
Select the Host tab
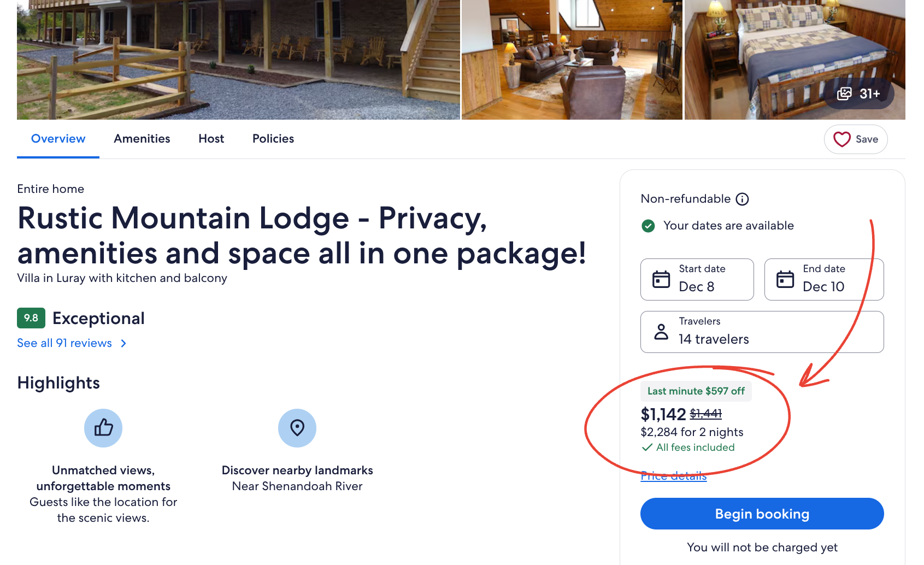(211, 139)
